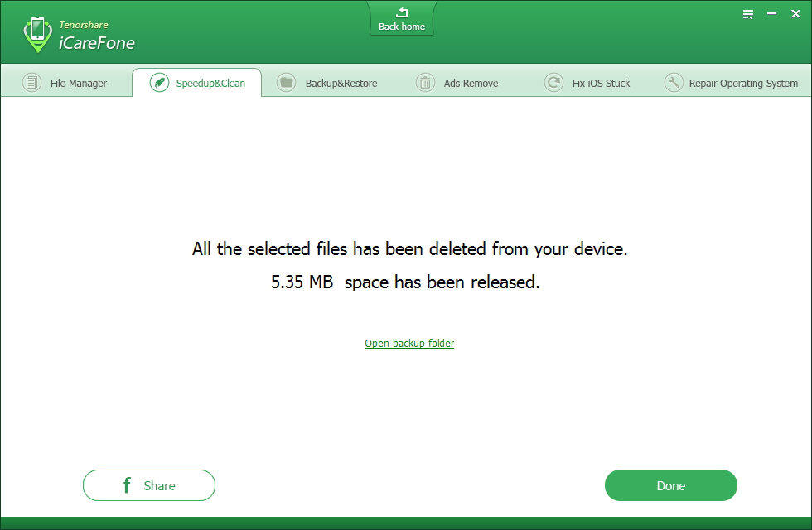Finish by clicking the Done button
The width and height of the screenshot is (812, 530).
[x=670, y=485]
